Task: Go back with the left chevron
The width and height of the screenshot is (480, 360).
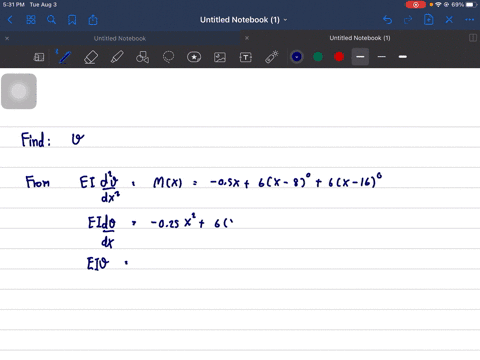Action: pos(10,20)
